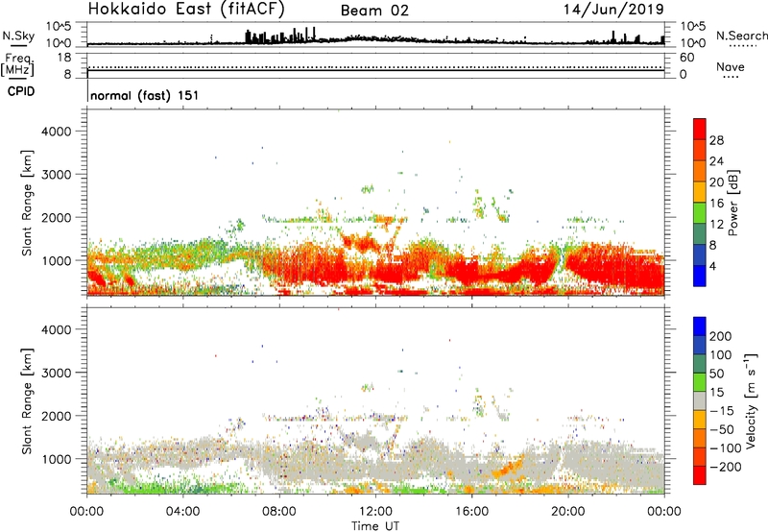Click the Velocity [m s-1] colorbar label
This screenshot has height=532, width=768.
(750, 400)
